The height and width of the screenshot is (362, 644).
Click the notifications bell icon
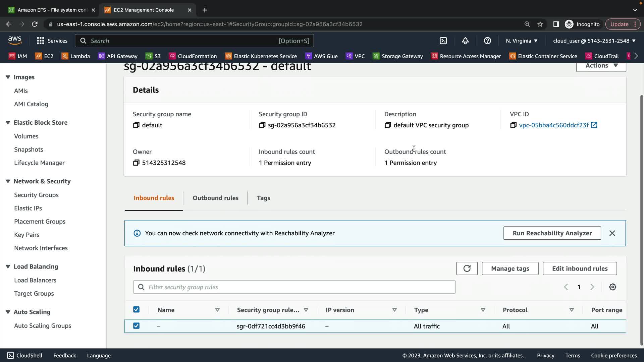(465, 41)
